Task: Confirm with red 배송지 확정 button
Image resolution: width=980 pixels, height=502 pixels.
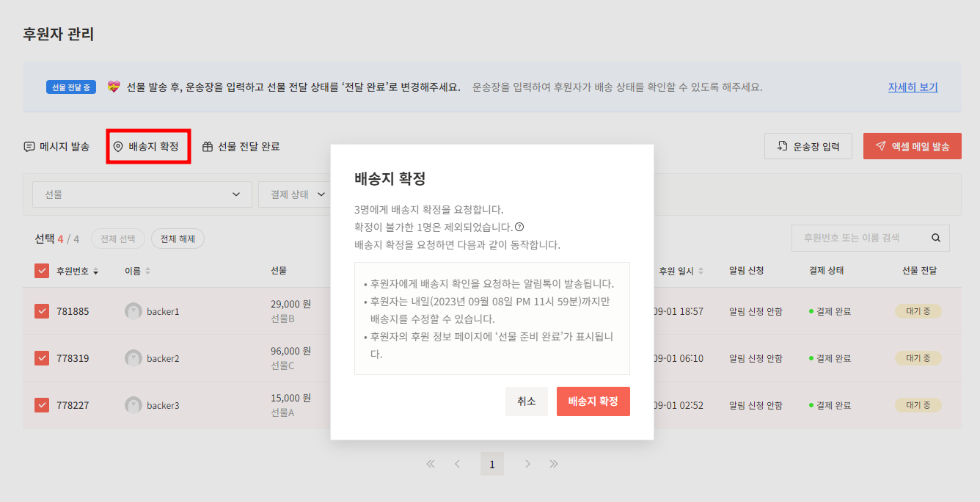Action: click(x=593, y=401)
